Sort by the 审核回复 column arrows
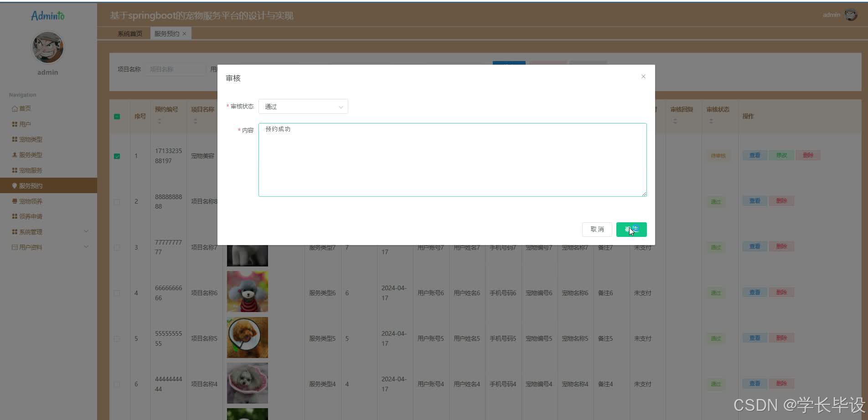868x420 pixels. coord(675,121)
